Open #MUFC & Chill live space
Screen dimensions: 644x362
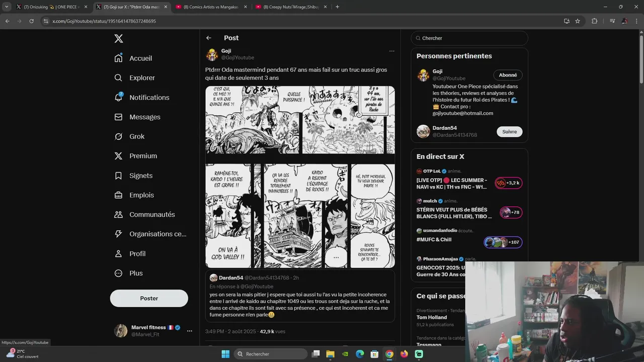434,240
